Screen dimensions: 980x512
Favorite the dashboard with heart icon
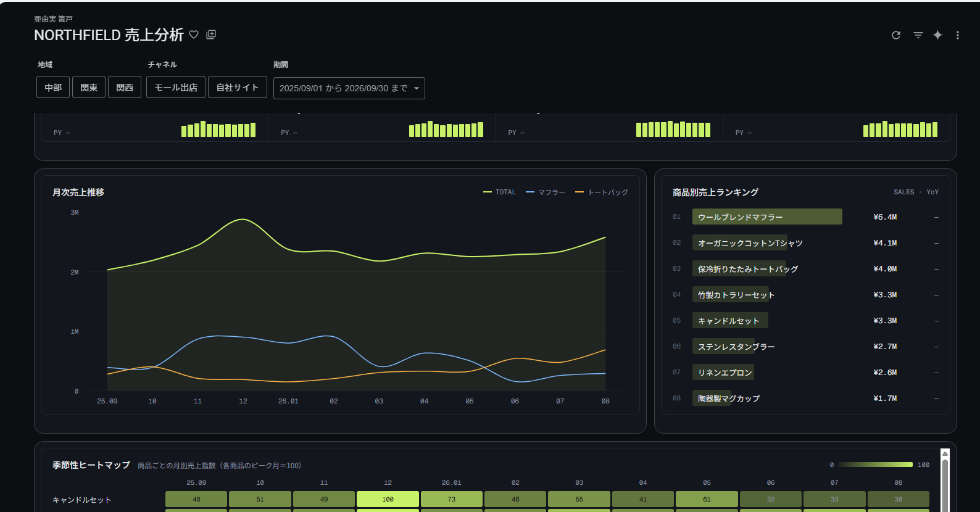click(194, 35)
